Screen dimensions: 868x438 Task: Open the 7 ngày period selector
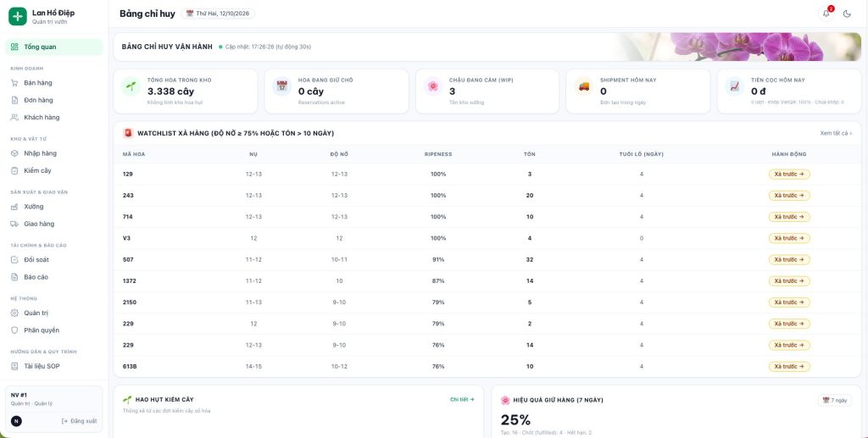[x=835, y=400]
